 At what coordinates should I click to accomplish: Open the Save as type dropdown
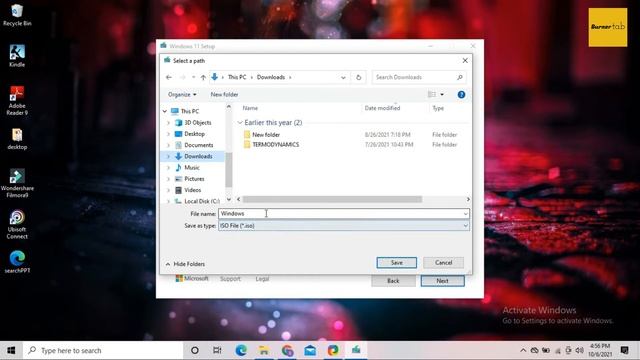point(465,226)
